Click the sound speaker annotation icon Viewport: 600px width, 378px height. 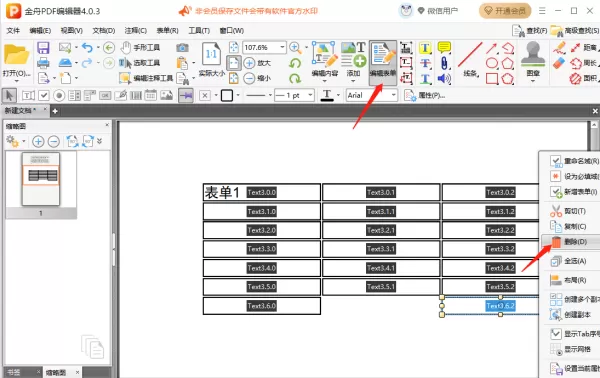[x=444, y=78]
